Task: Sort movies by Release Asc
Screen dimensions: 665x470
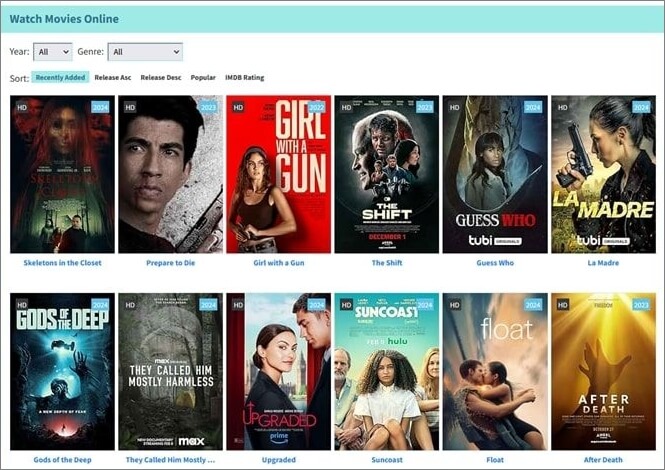Action: click(113, 77)
